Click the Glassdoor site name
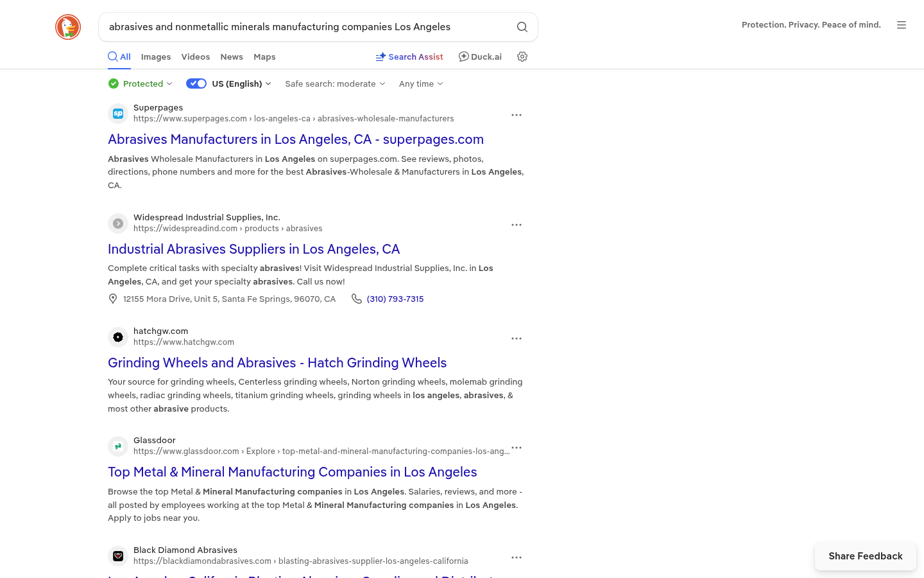 (155, 441)
